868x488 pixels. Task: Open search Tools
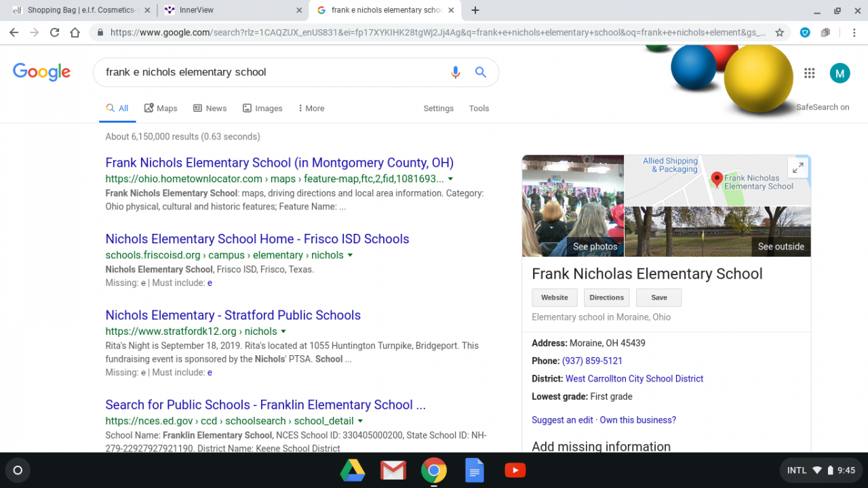[x=479, y=108]
